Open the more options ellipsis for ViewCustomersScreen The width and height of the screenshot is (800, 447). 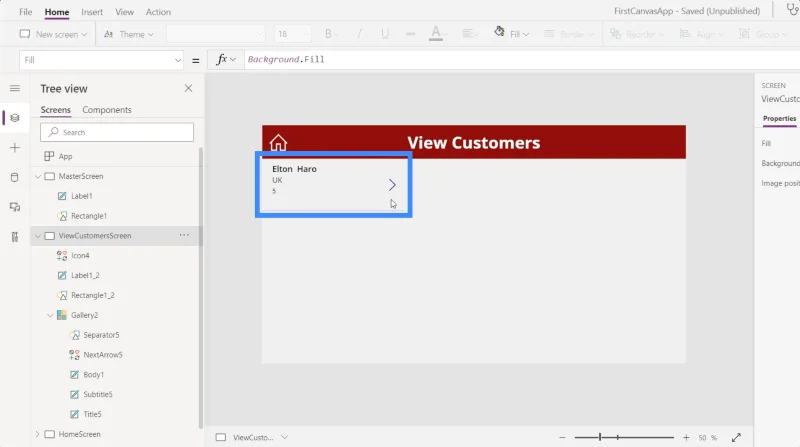coord(184,235)
